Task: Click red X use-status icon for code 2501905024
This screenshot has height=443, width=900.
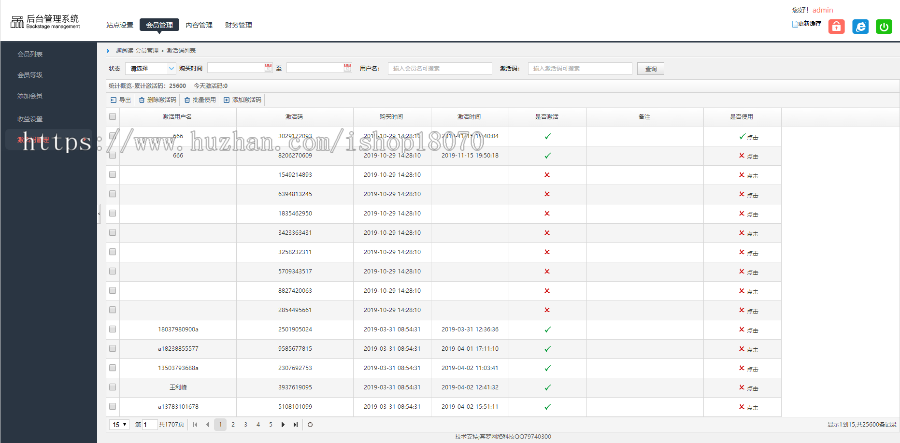Action: click(x=742, y=329)
